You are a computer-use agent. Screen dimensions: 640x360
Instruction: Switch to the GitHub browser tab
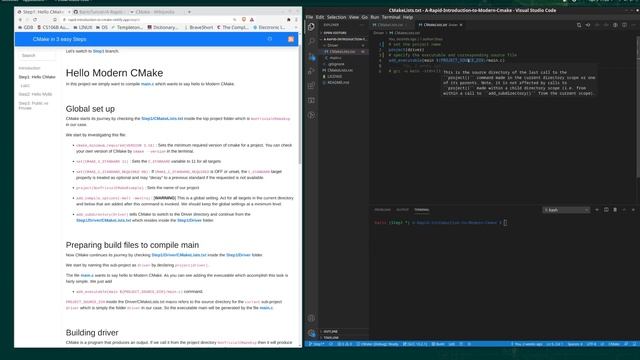click(100, 12)
